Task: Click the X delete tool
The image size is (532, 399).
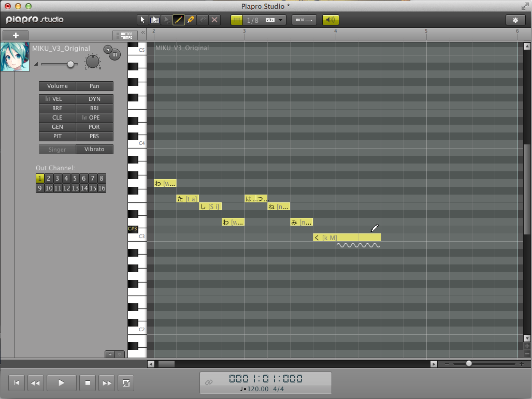Action: coord(214,20)
